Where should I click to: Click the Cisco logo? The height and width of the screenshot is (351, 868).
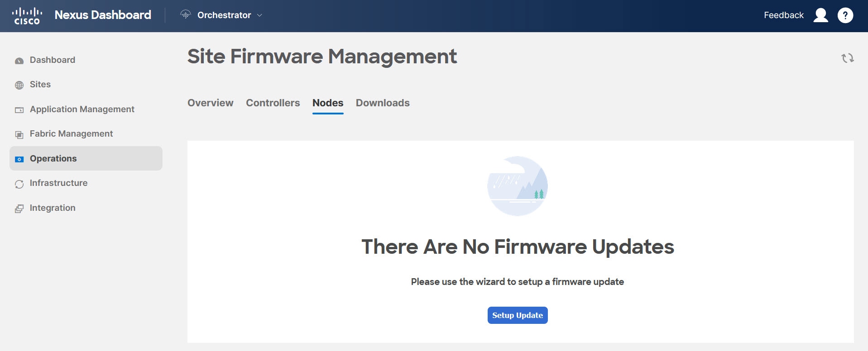click(x=27, y=16)
